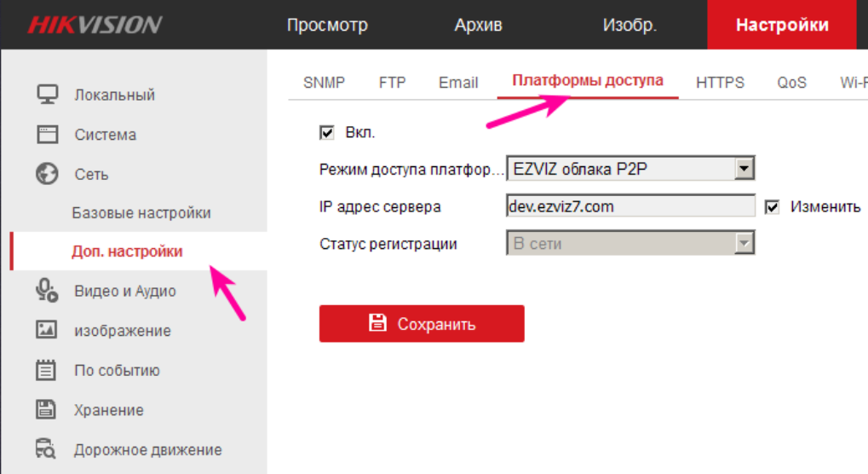Open Базовые настройки in the sidebar
Screen dimensions: 868x474
[x=141, y=212]
